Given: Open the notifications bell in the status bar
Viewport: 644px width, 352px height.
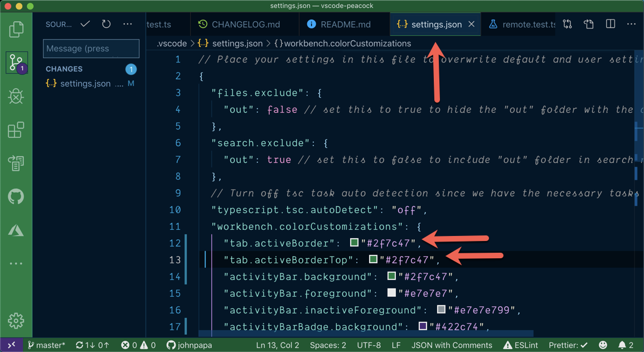Looking at the screenshot, I should (x=624, y=345).
